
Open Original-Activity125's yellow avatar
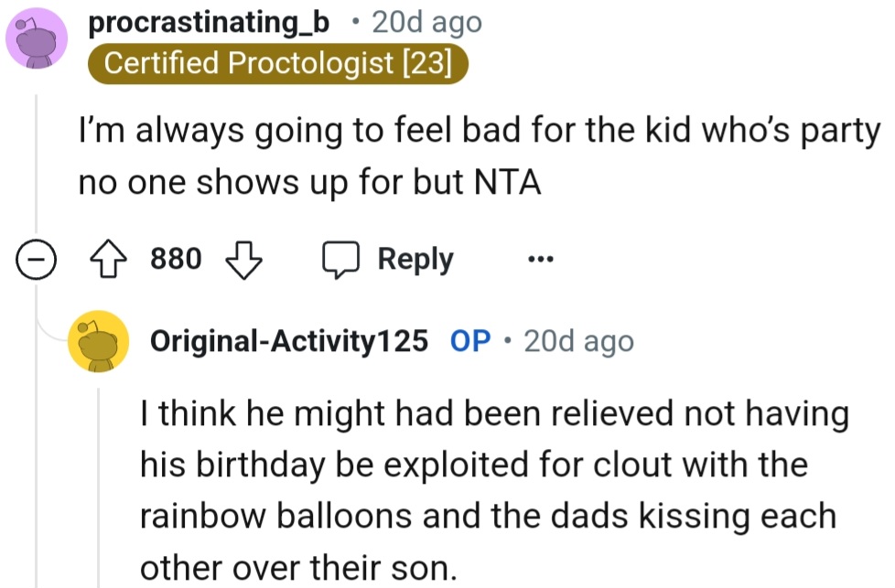coord(99,343)
